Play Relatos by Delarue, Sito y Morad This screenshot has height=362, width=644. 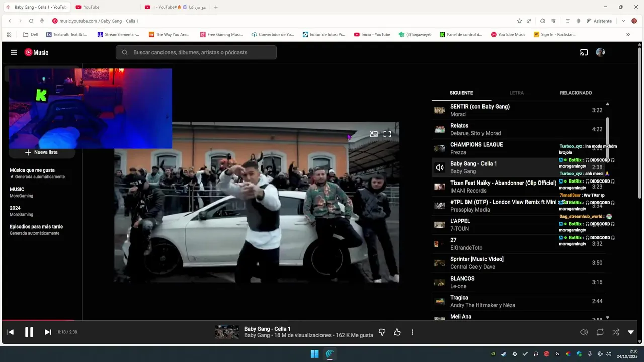tap(519, 129)
